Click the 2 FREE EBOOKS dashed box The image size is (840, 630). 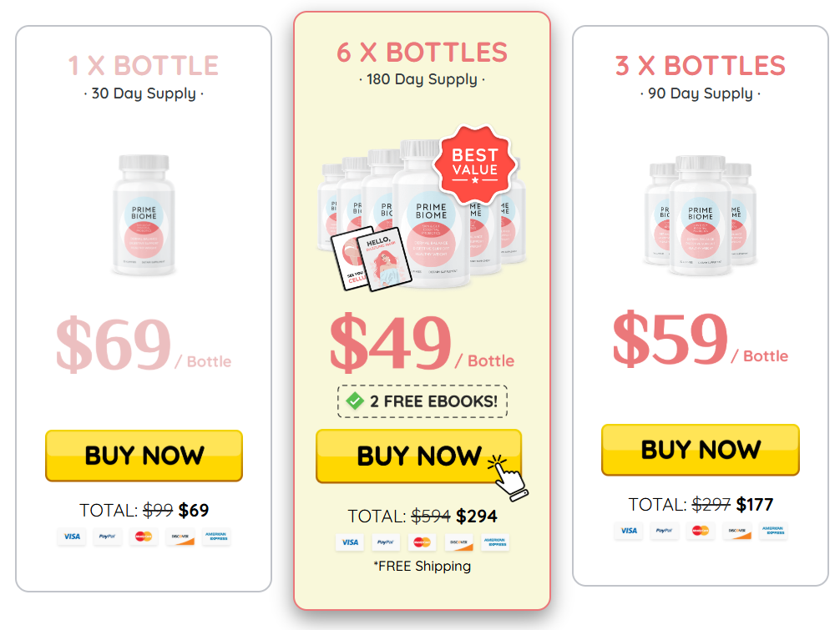click(x=423, y=401)
